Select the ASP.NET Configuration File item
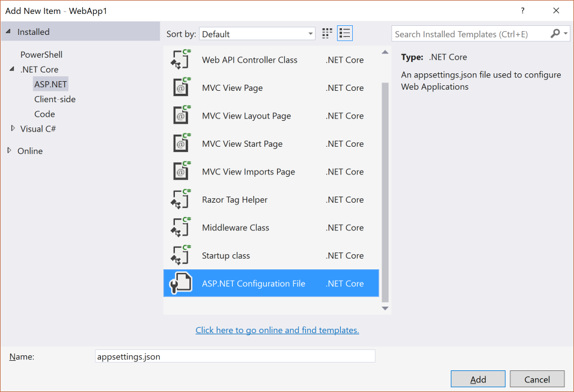This screenshot has height=392, width=574. pos(271,283)
